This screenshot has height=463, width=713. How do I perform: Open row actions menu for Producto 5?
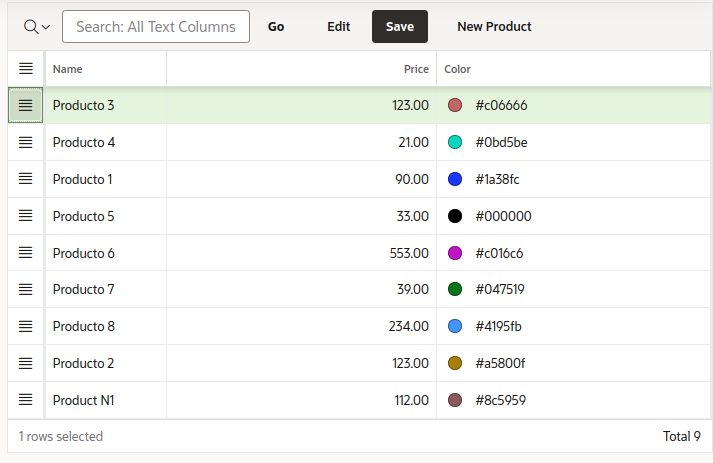pyautogui.click(x=26, y=216)
